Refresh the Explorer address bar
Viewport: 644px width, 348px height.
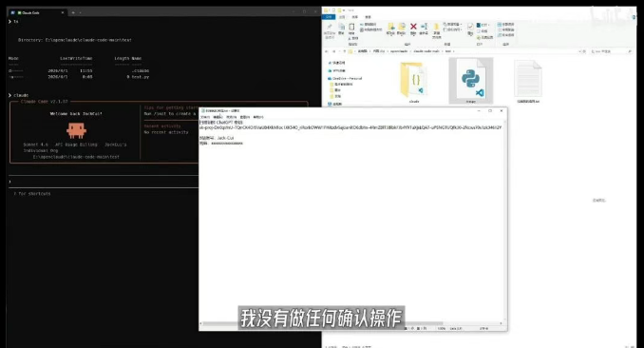[584, 51]
